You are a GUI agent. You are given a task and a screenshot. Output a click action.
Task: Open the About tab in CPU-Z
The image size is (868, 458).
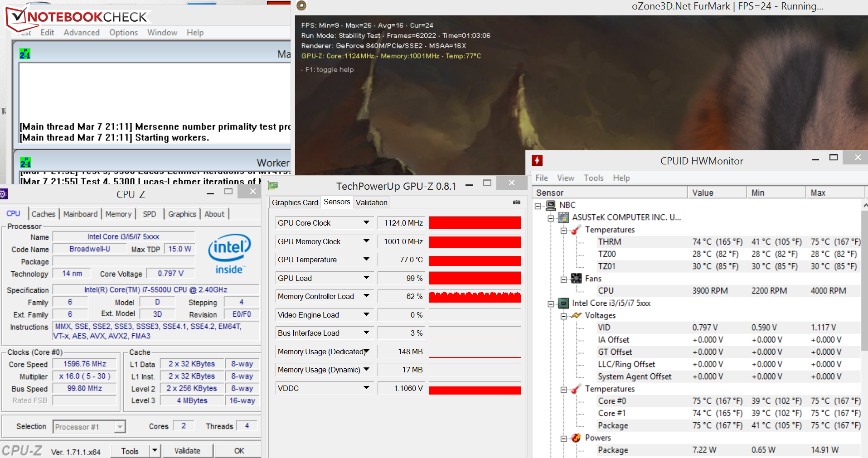point(214,214)
